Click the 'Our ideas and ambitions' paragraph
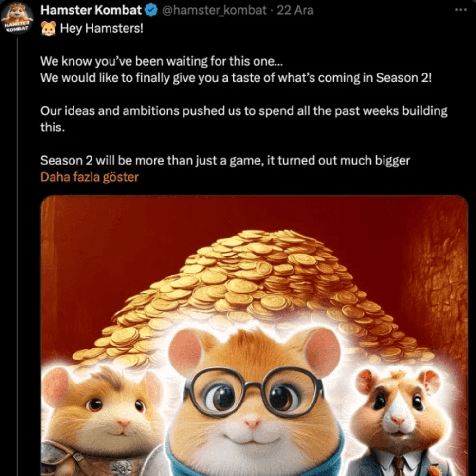 click(244, 119)
